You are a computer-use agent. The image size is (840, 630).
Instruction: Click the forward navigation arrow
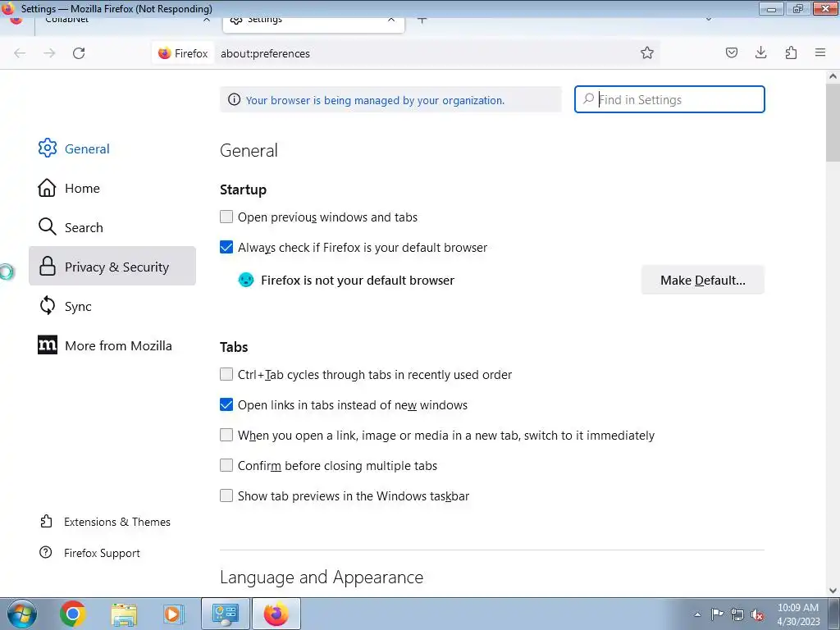click(49, 53)
